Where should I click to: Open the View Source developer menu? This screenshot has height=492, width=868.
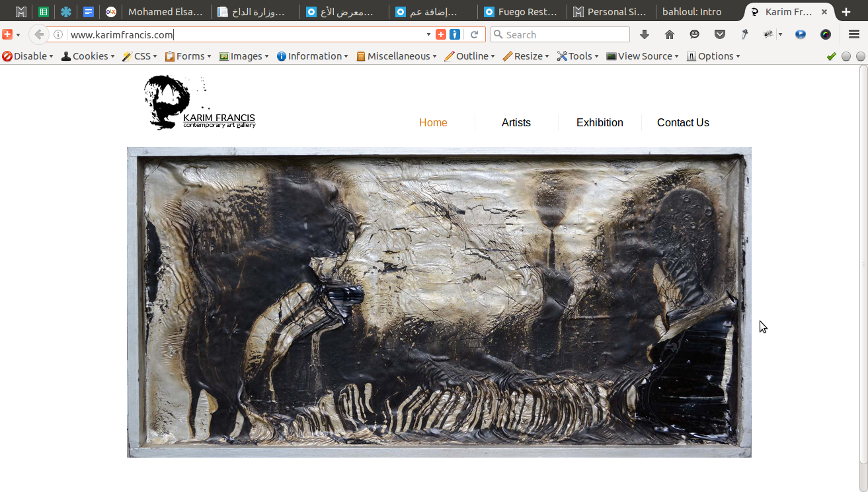pos(643,56)
